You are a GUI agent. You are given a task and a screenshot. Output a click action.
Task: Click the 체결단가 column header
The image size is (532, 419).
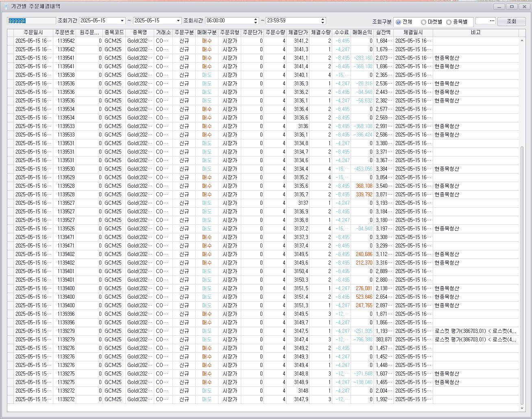[x=298, y=33]
